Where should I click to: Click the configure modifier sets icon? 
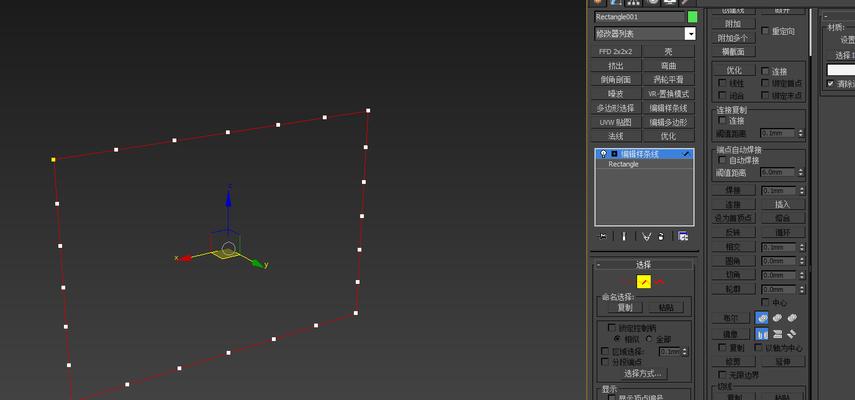click(683, 237)
